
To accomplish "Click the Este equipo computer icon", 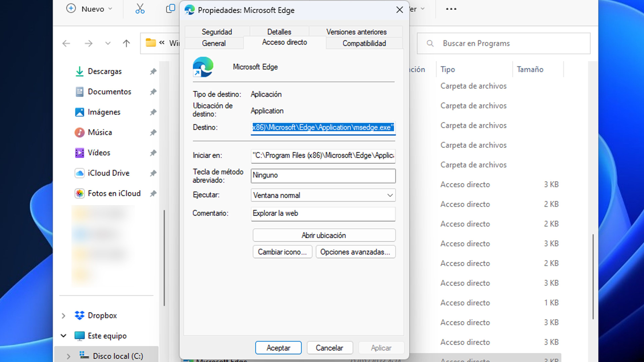I will click(79, 336).
